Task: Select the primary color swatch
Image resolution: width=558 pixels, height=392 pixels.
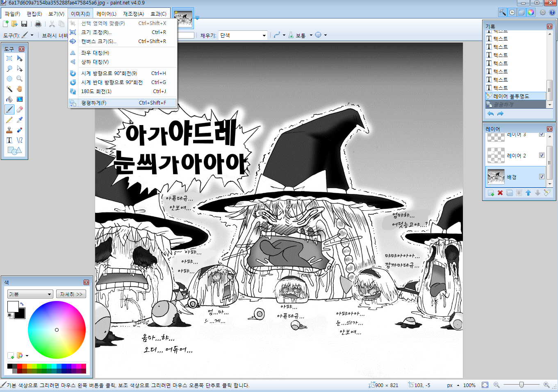Action: [x=12, y=306]
